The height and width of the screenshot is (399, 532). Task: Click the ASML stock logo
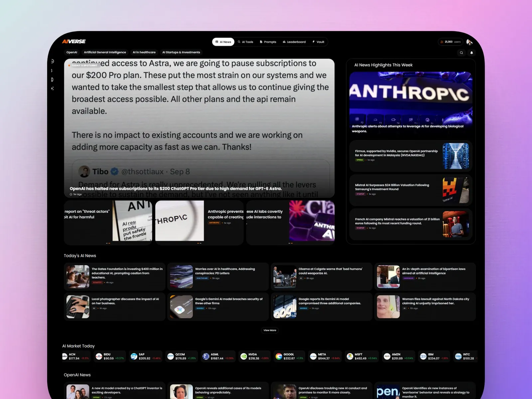pos(206,356)
